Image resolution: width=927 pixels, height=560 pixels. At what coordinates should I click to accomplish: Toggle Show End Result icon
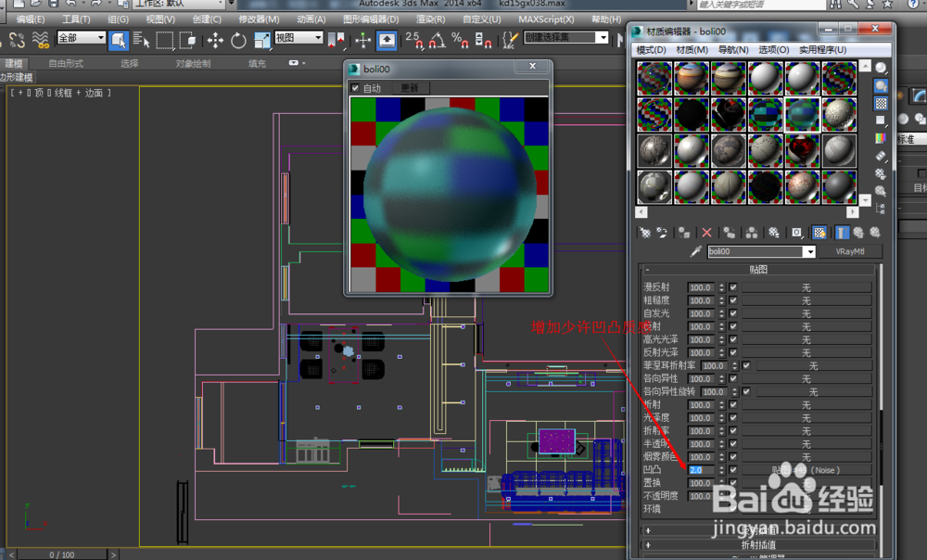click(x=842, y=233)
